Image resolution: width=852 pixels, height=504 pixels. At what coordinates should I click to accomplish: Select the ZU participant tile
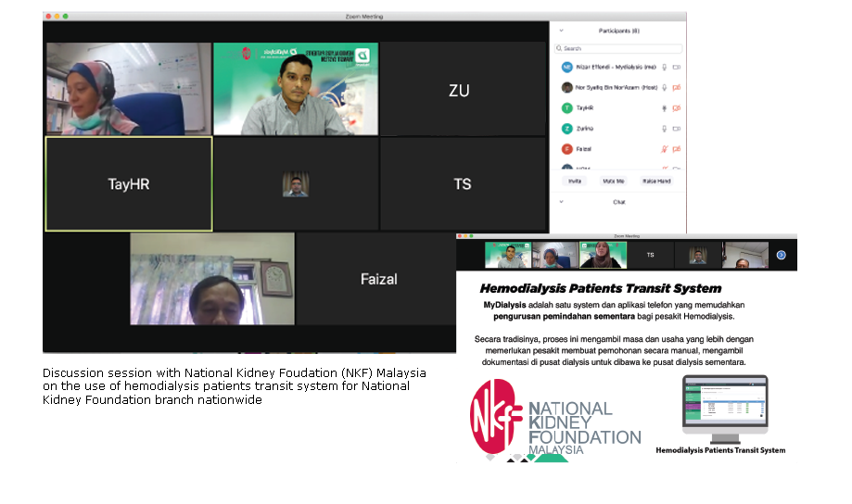(x=459, y=90)
